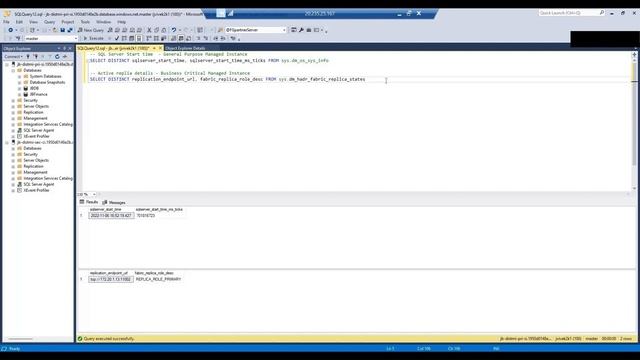Image resolution: width=640 pixels, height=360 pixels.
Task: Collapse the second server node
Action: click(7, 142)
